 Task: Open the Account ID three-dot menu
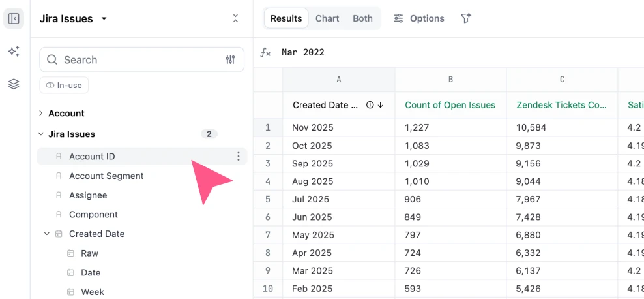(239, 156)
